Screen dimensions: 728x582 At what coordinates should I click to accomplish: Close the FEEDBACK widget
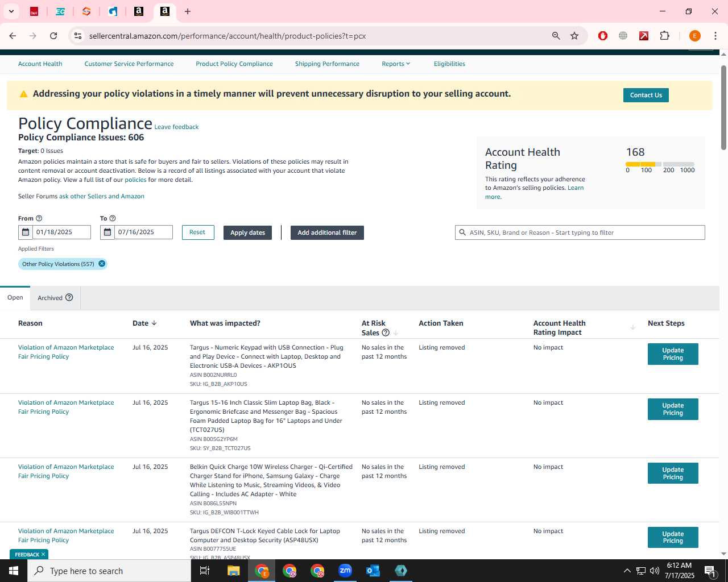pyautogui.click(x=43, y=554)
